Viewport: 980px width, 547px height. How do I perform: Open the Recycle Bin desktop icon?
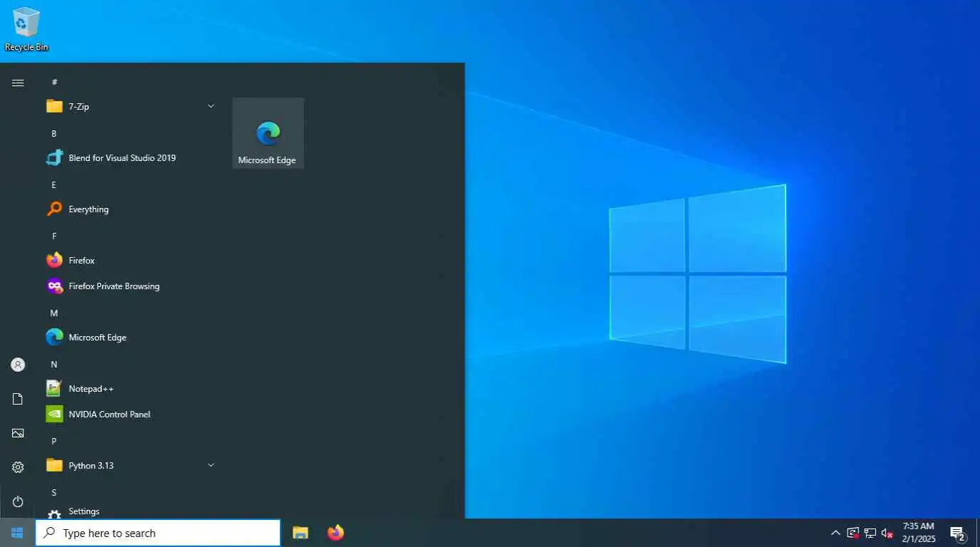tap(26, 28)
